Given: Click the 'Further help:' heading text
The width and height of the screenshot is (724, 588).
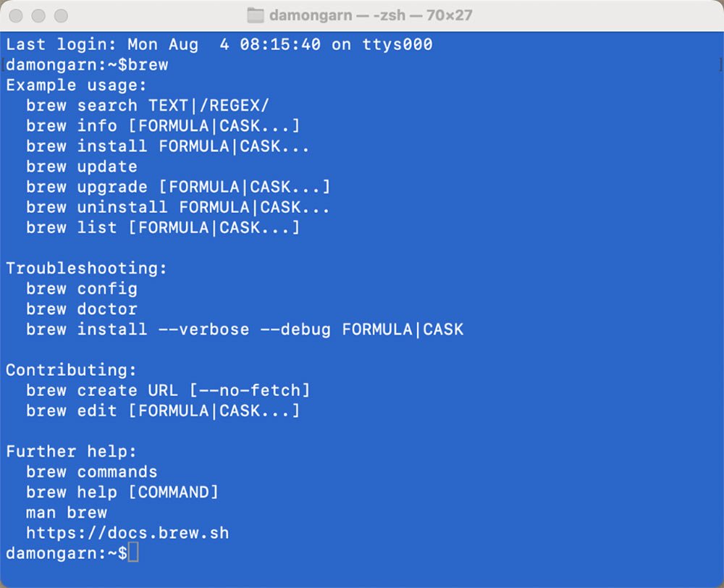Looking at the screenshot, I should click(71, 452).
